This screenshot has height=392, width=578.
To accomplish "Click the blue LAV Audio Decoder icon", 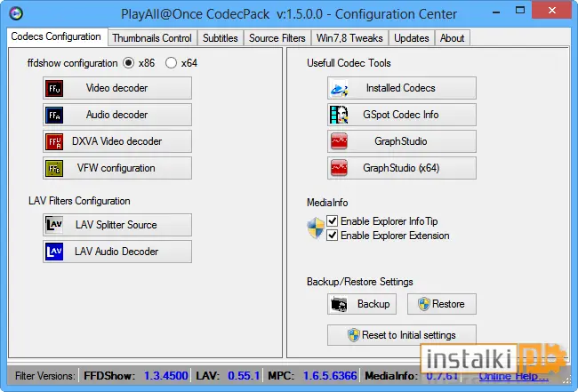I will pyautogui.click(x=54, y=252).
